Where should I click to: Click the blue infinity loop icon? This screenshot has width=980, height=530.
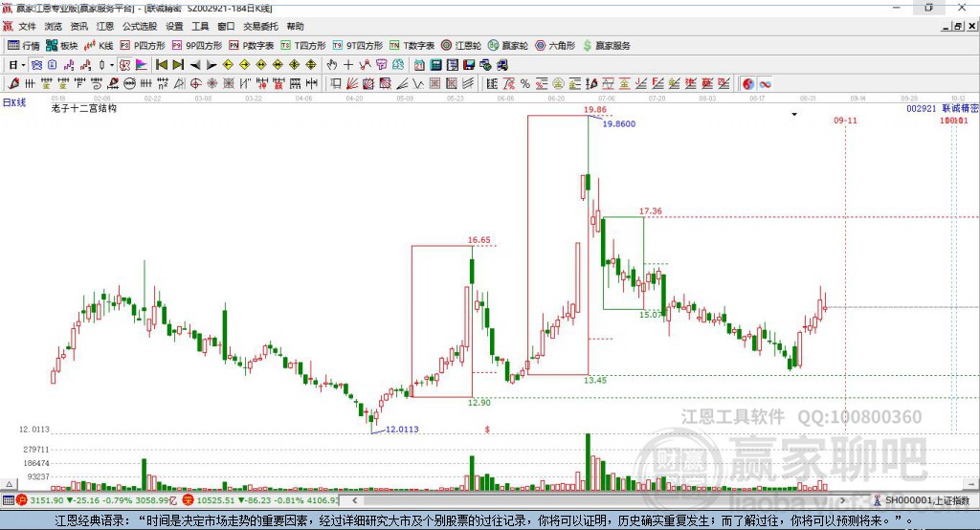point(765,84)
